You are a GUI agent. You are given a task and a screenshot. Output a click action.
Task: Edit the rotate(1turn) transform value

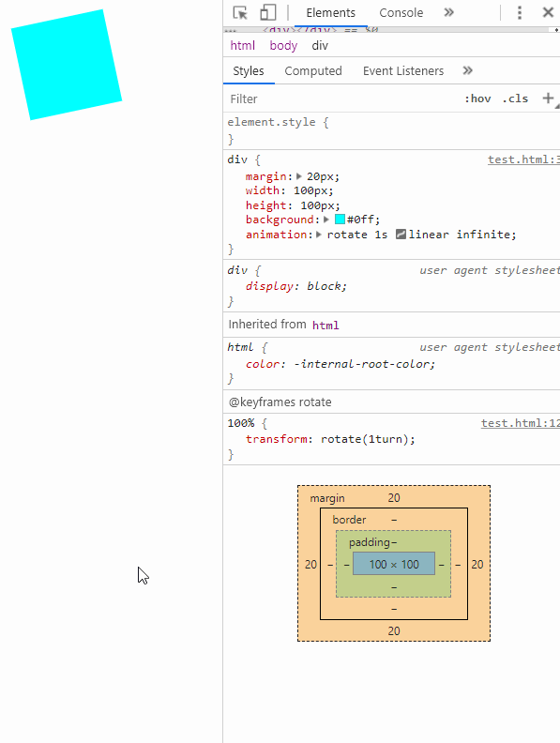tap(365, 439)
